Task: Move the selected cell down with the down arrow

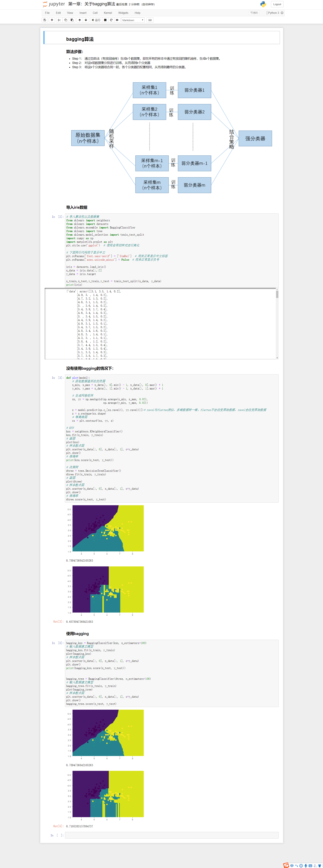Action: click(x=86, y=20)
